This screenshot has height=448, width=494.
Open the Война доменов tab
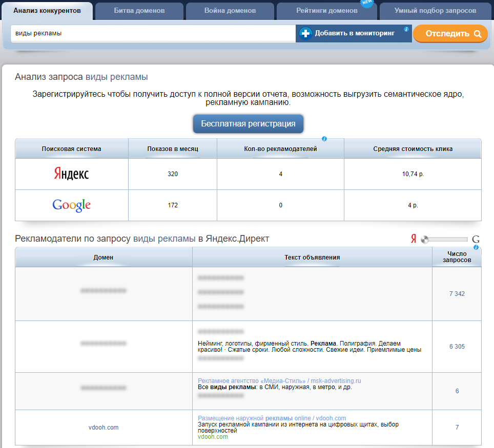[x=230, y=11]
